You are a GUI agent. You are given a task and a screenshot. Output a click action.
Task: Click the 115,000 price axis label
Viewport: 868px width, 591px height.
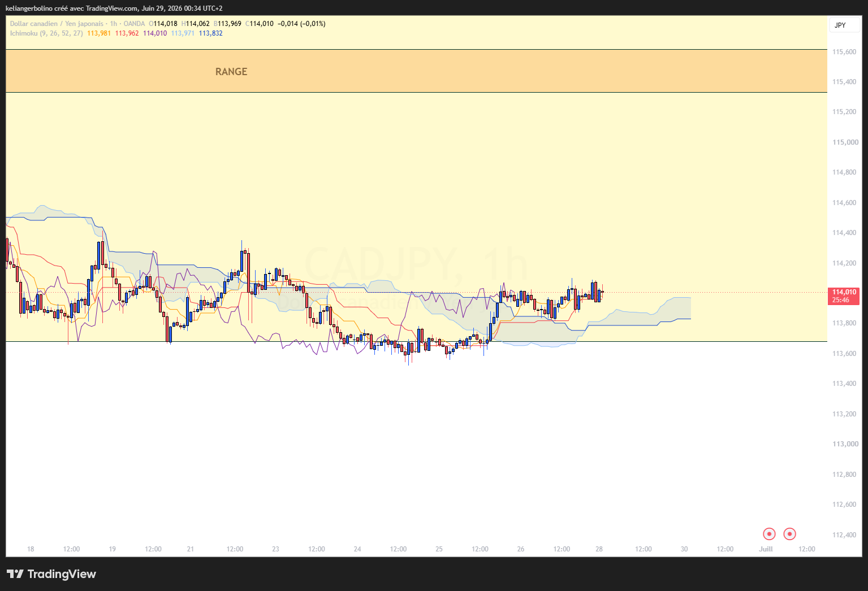(x=845, y=142)
